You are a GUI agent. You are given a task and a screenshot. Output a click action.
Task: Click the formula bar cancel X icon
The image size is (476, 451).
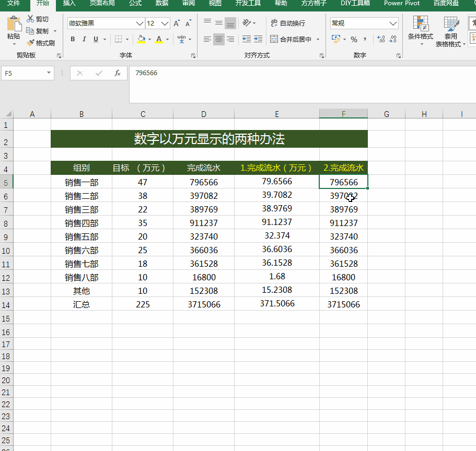[x=80, y=73]
